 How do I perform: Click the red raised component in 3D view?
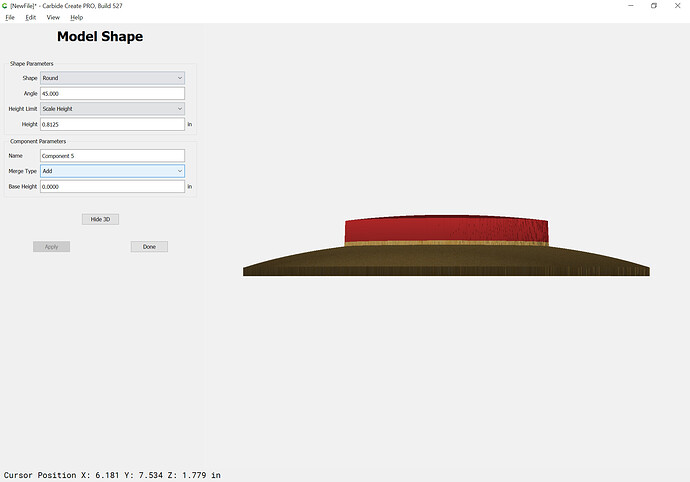tap(446, 230)
